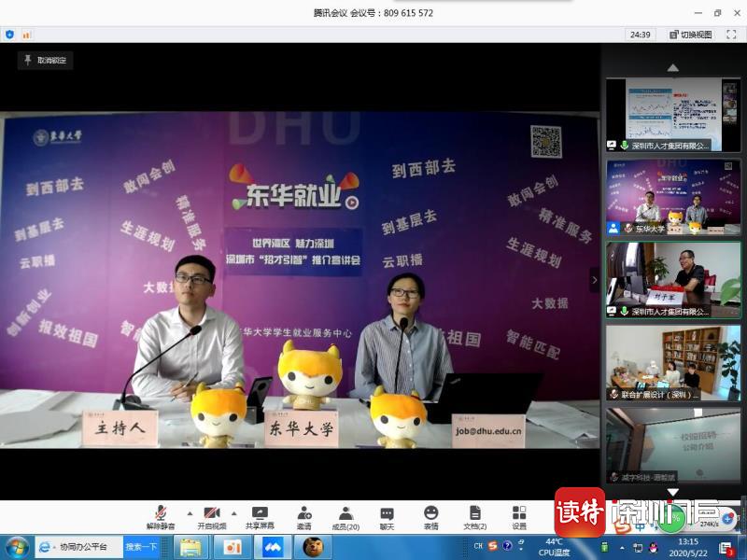Viewport: 747px width, 560px height.
Task: Open the notification flag icon with red badge
Action: pyautogui.click(x=726, y=548)
